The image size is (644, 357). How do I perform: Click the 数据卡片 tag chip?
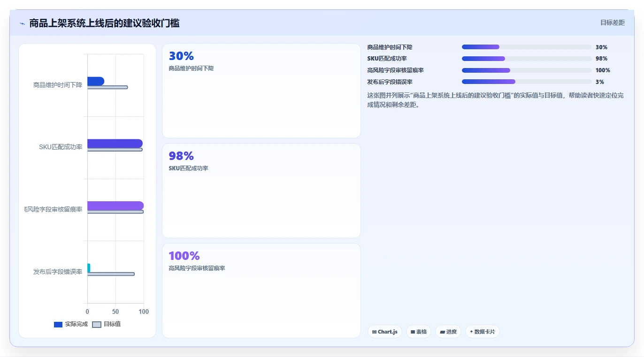pyautogui.click(x=483, y=332)
